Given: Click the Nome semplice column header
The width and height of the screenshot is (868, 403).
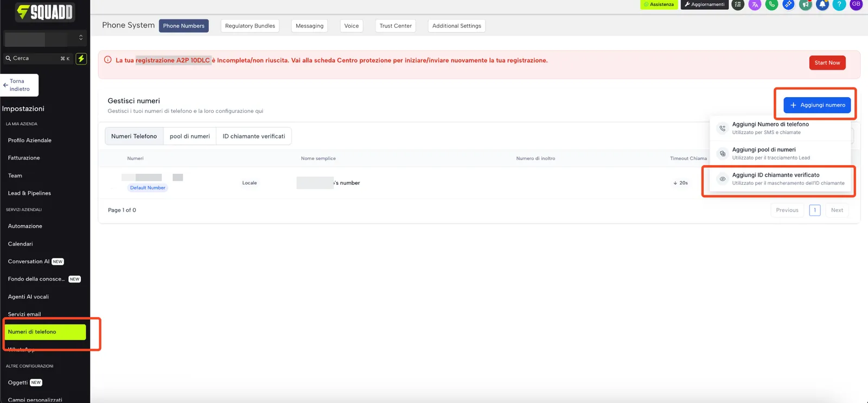Looking at the screenshot, I should 318,159.
